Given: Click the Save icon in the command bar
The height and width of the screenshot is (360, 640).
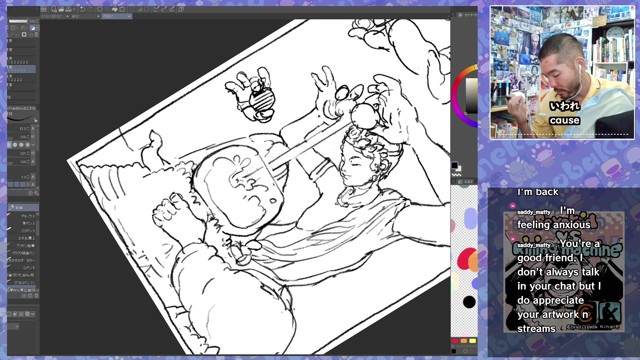Looking at the screenshot, I should pyautogui.click(x=69, y=9).
